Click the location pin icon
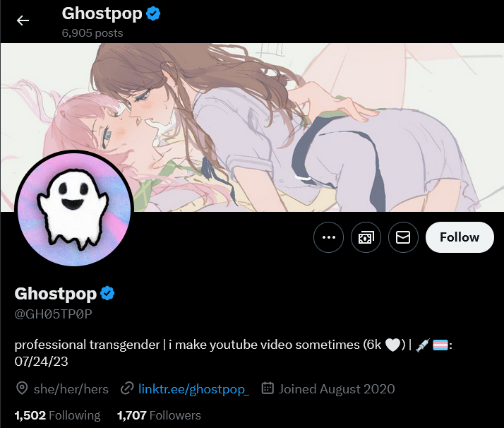 (x=22, y=388)
